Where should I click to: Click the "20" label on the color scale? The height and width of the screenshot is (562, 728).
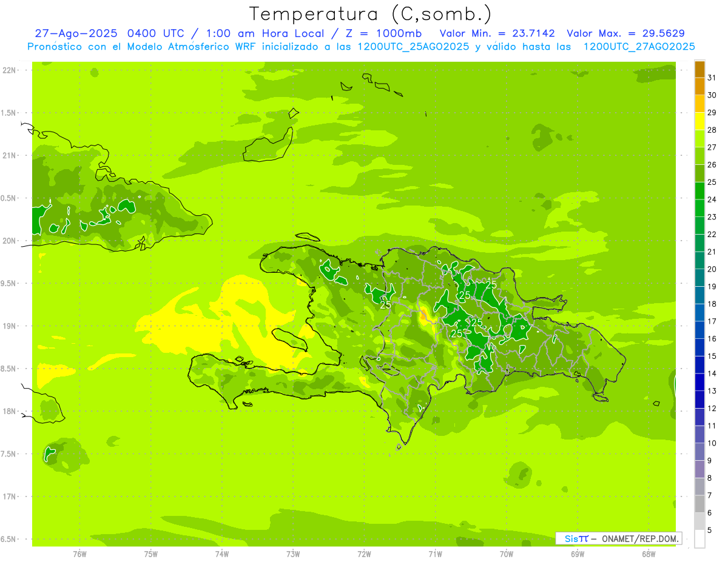coord(712,269)
